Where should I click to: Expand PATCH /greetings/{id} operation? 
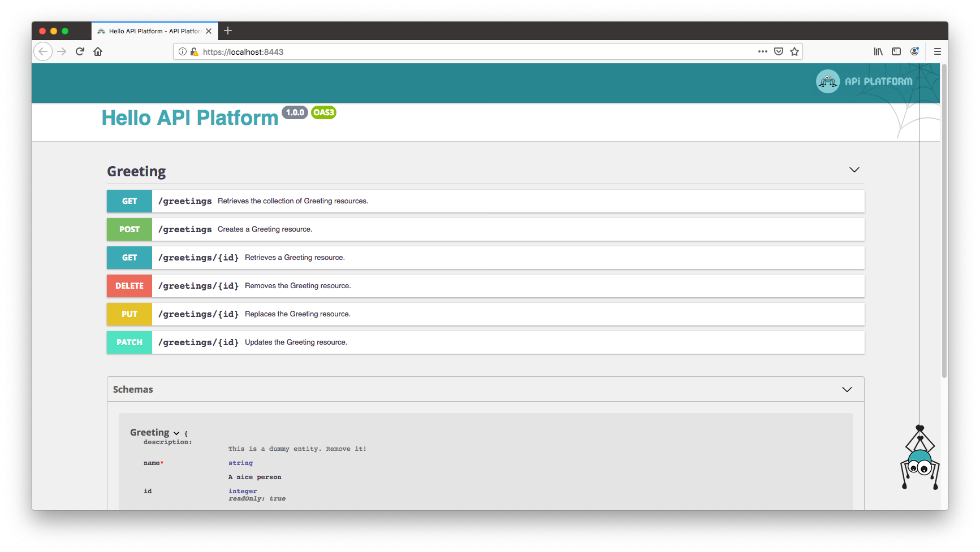(x=486, y=342)
